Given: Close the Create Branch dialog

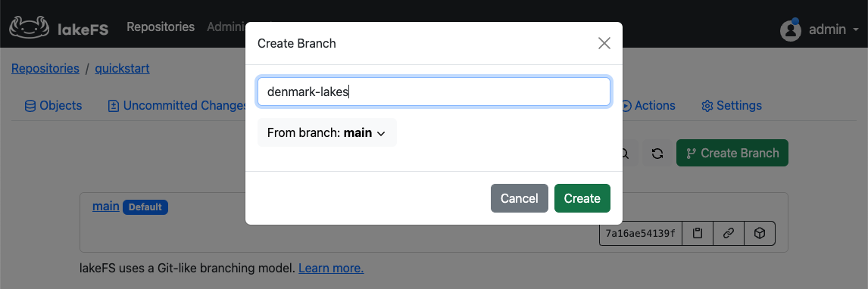Looking at the screenshot, I should pos(604,43).
